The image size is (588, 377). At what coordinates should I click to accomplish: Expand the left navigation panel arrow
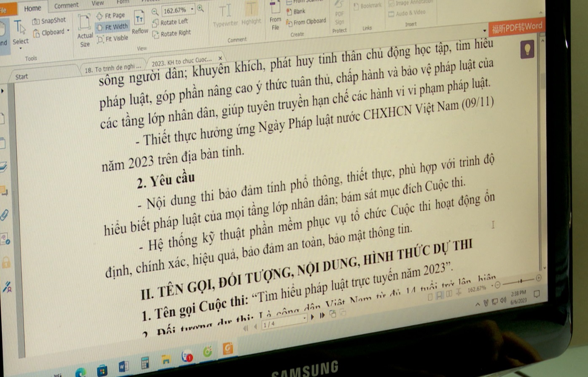[x=2, y=91]
